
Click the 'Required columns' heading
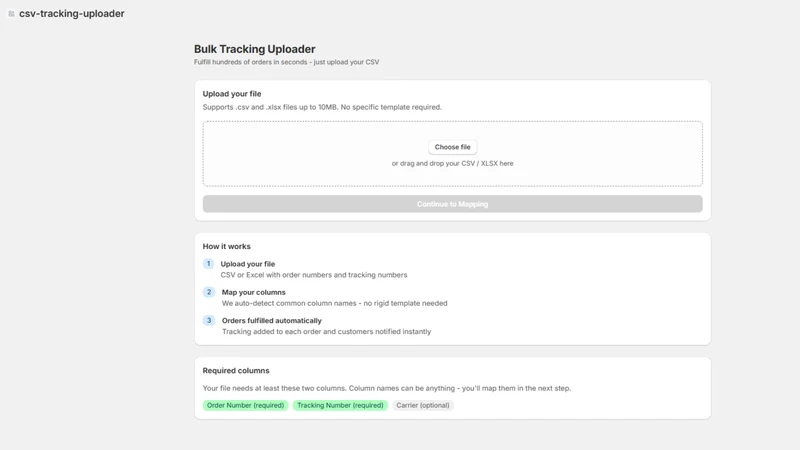236,371
